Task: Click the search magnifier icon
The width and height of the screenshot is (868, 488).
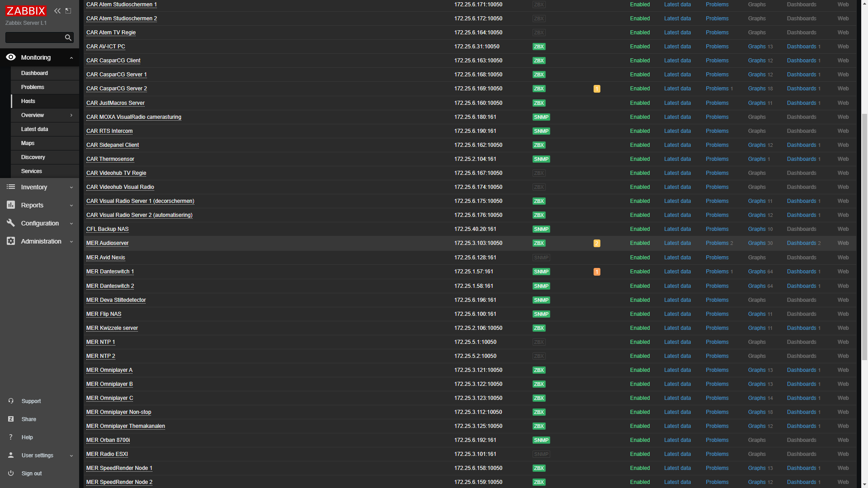Action: pos(68,38)
